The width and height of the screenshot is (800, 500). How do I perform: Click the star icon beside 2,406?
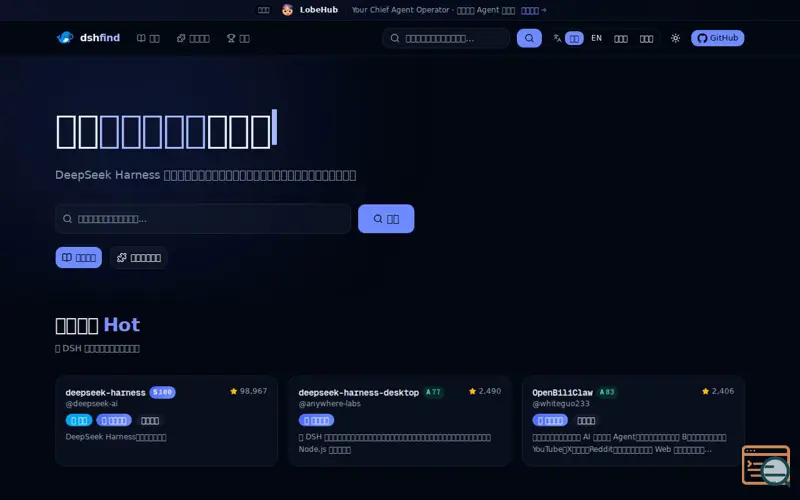click(706, 391)
